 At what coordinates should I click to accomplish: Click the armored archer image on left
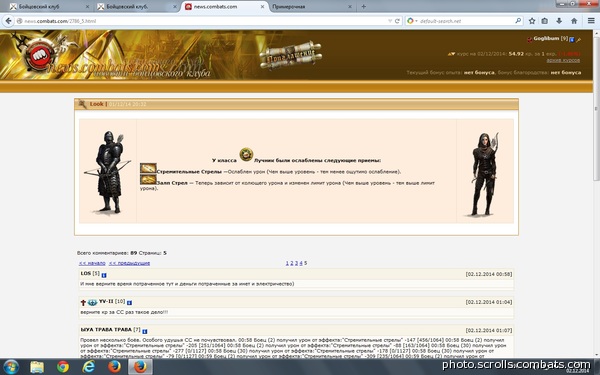pos(108,172)
